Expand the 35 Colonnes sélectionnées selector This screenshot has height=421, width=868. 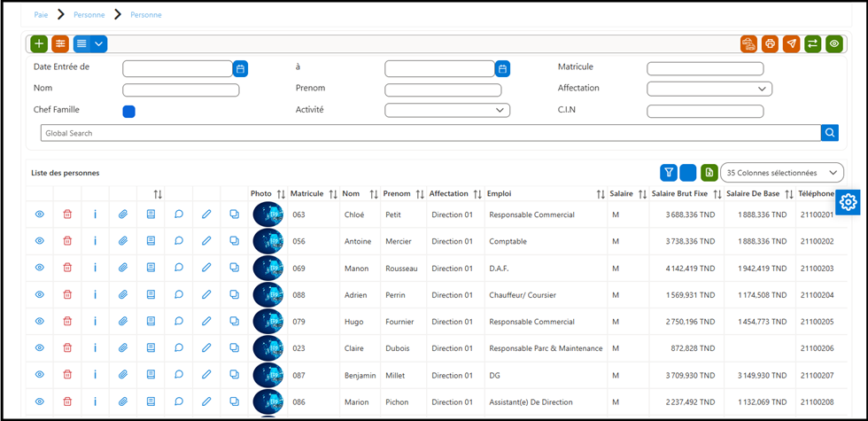pos(781,173)
